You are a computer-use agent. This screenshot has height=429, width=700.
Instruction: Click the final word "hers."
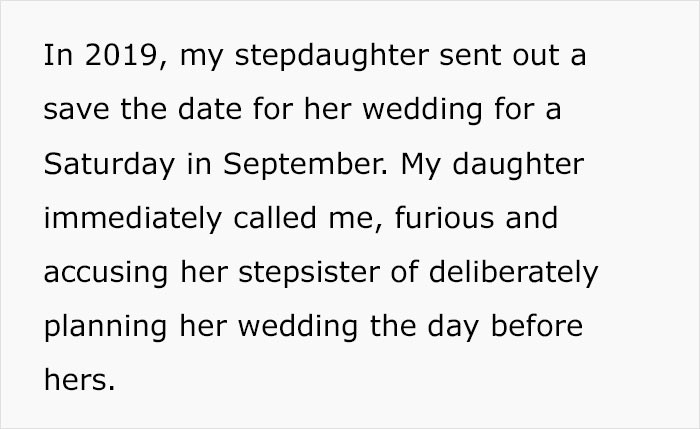73,380
